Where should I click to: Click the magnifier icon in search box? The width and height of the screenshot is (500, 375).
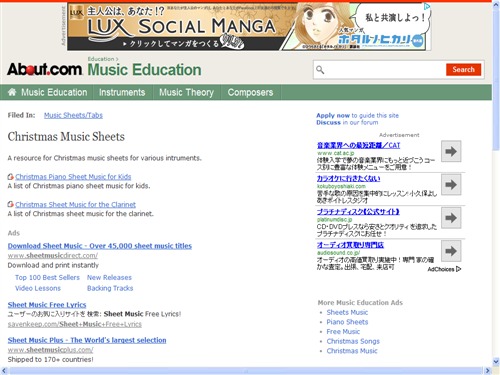(x=320, y=70)
